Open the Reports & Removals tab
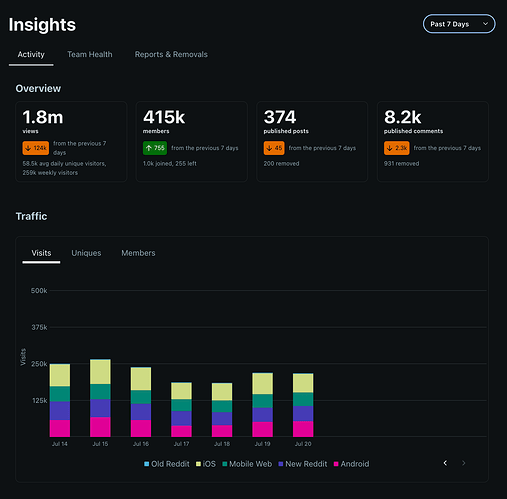This screenshot has width=507, height=499. pos(171,54)
